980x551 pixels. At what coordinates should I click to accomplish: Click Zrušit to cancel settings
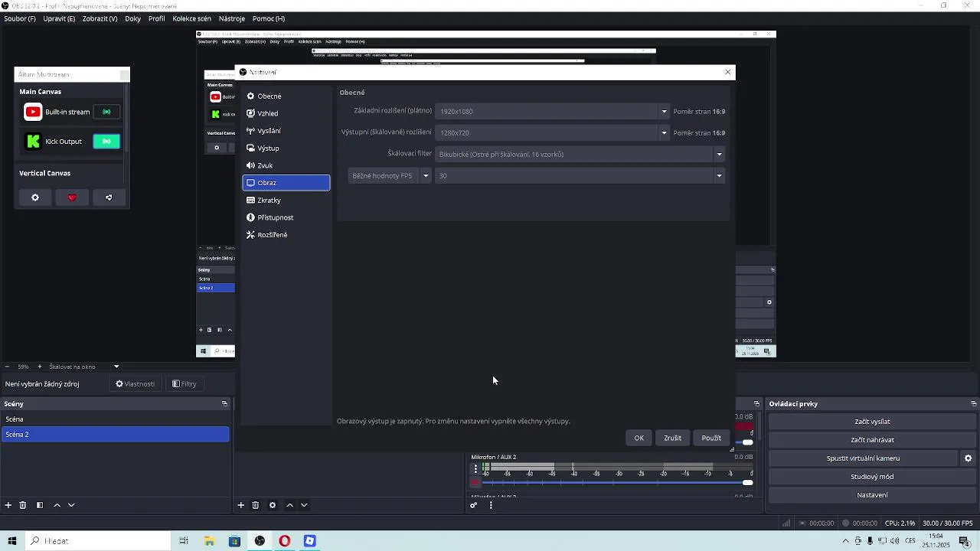click(672, 438)
